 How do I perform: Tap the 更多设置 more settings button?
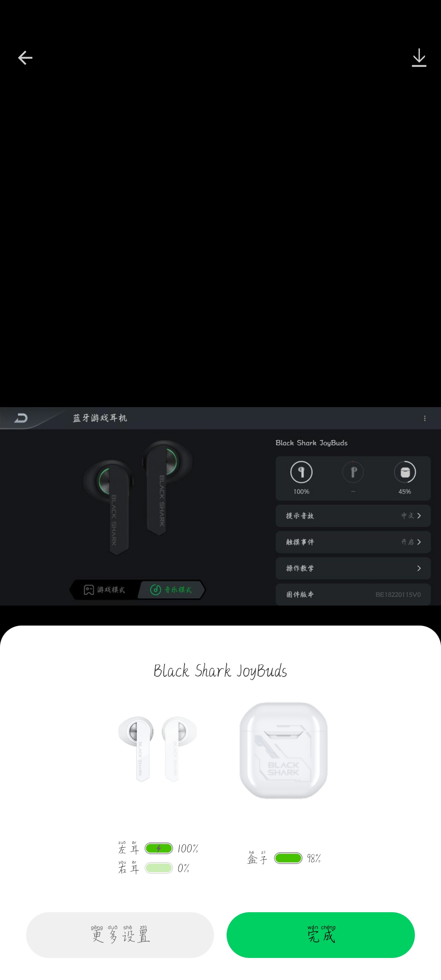[x=120, y=935]
